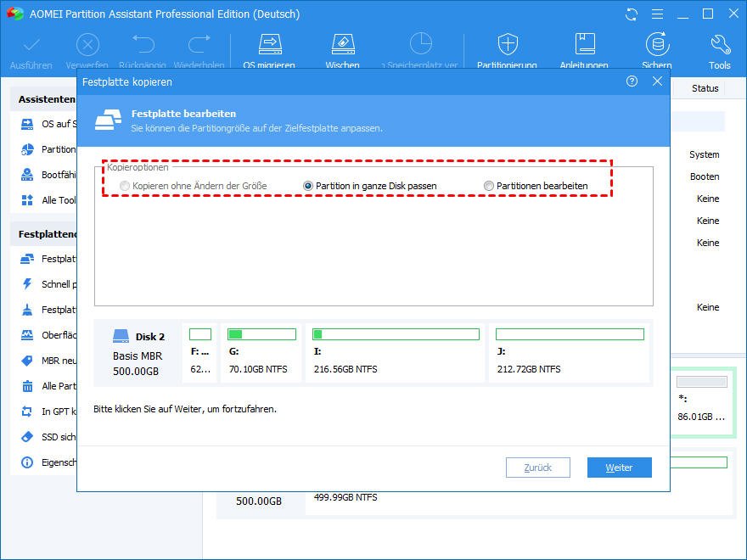Select the G: 70.10GB NTFS partition
Viewport: 747px width, 560px height.
pos(261,353)
